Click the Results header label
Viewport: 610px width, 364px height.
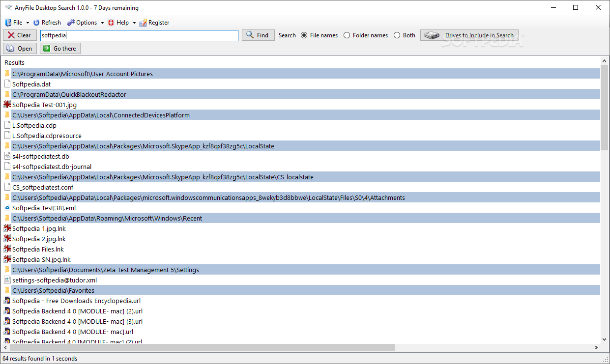(x=14, y=62)
